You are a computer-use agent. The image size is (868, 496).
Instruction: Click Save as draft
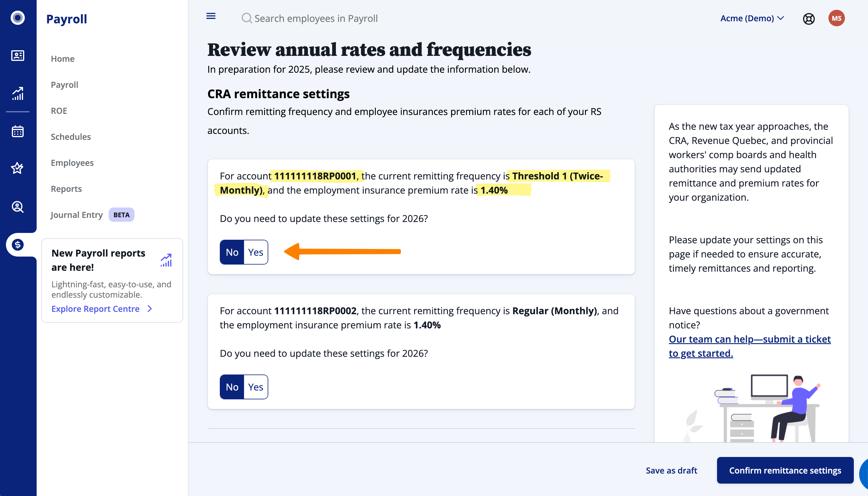pos(671,471)
